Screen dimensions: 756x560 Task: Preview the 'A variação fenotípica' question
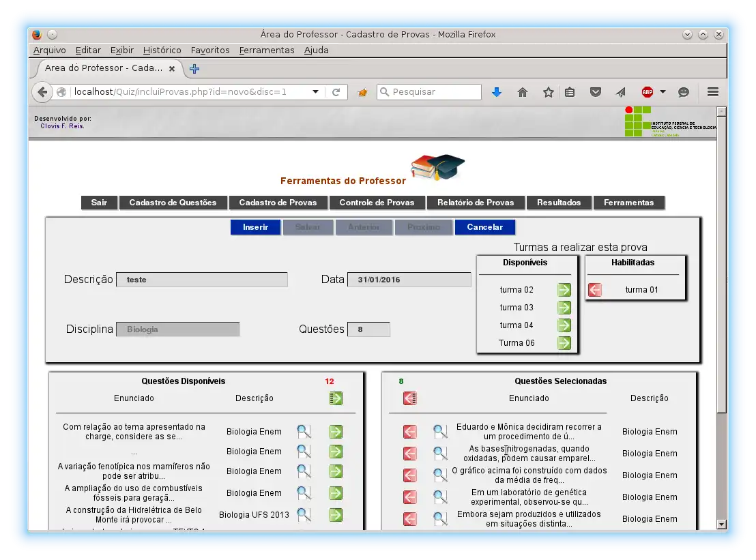tap(304, 471)
